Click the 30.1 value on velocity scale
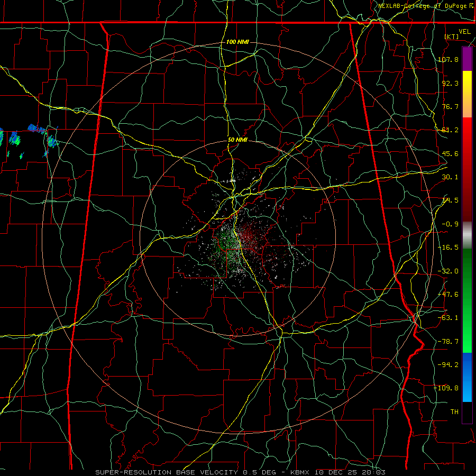476x476 pixels. tap(450, 177)
